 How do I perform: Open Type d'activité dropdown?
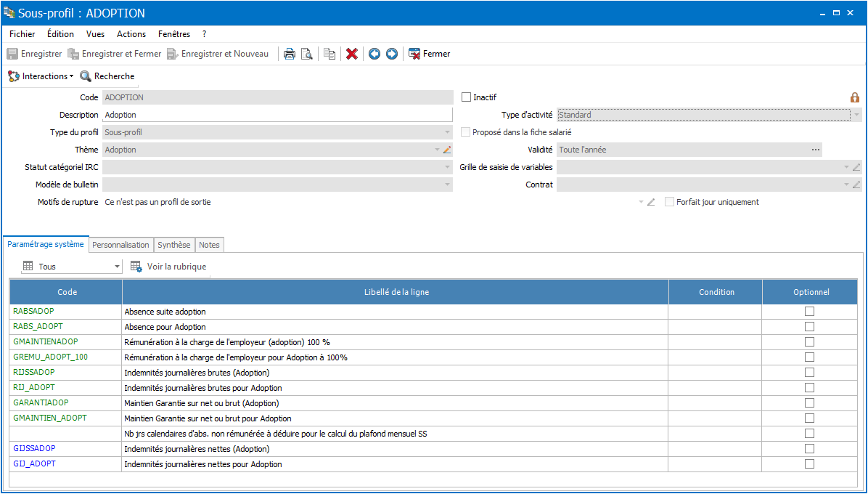pyautogui.click(x=857, y=115)
